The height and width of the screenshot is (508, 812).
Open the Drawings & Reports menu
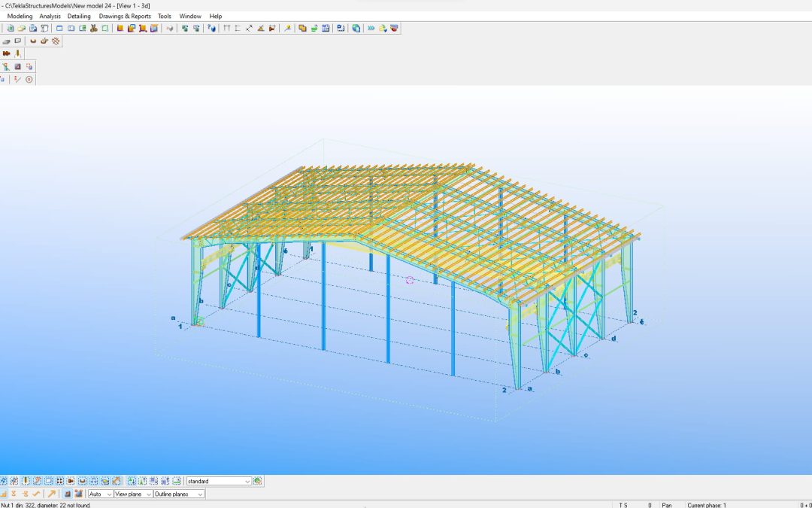click(x=125, y=16)
